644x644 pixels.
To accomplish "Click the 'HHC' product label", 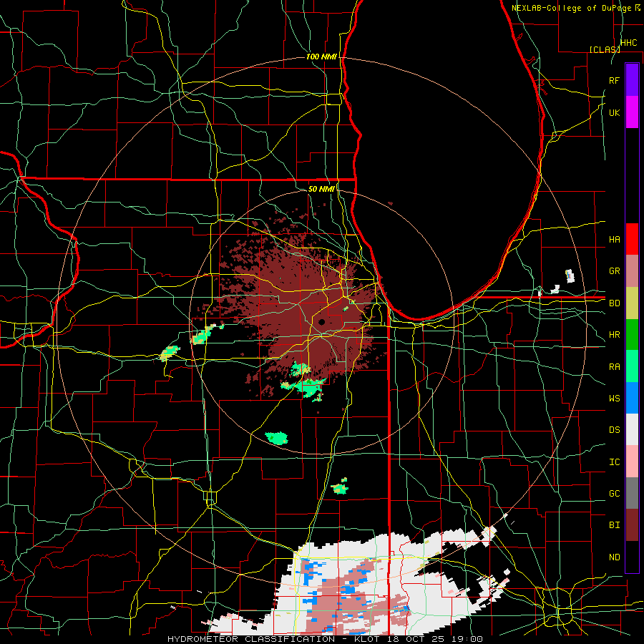I will click(628, 43).
